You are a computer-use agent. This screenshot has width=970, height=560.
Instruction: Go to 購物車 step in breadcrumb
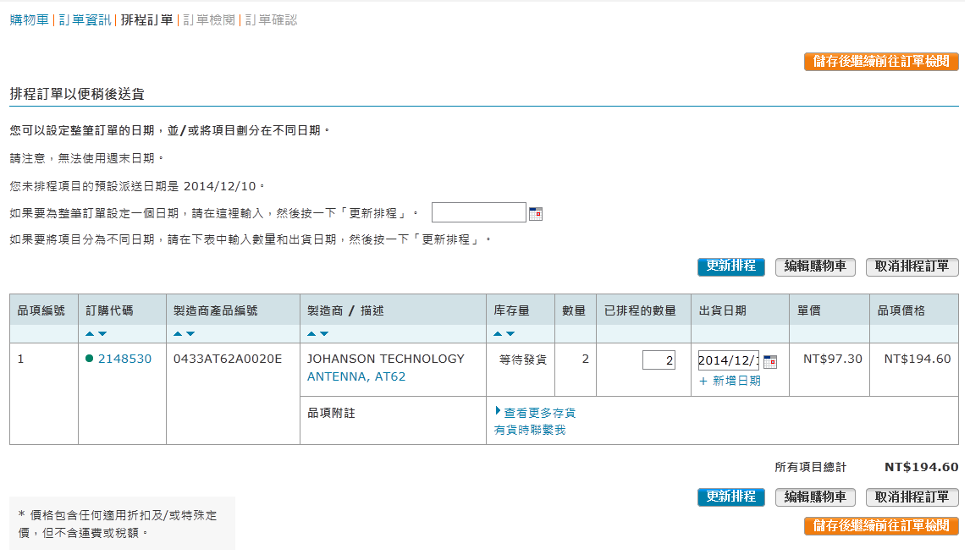(29, 19)
